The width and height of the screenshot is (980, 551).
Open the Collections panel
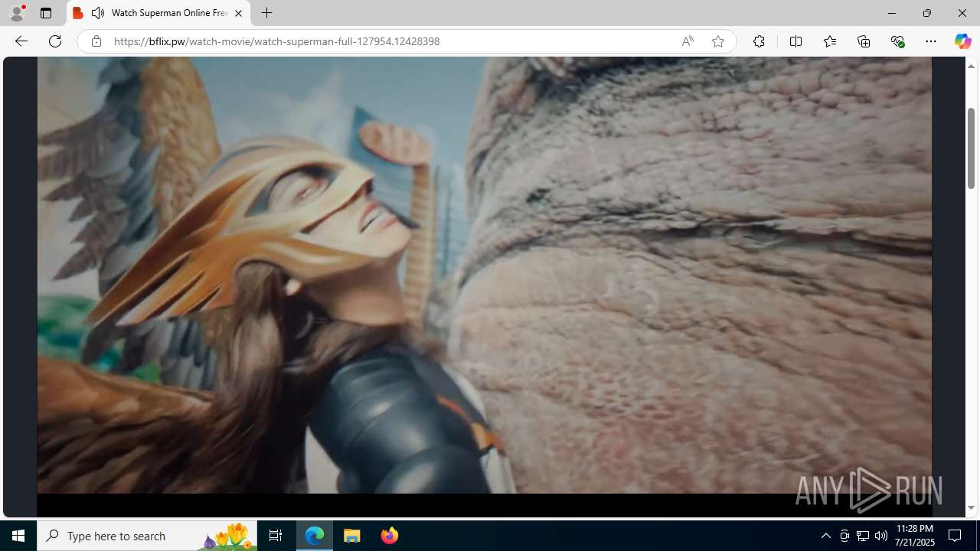[864, 41]
